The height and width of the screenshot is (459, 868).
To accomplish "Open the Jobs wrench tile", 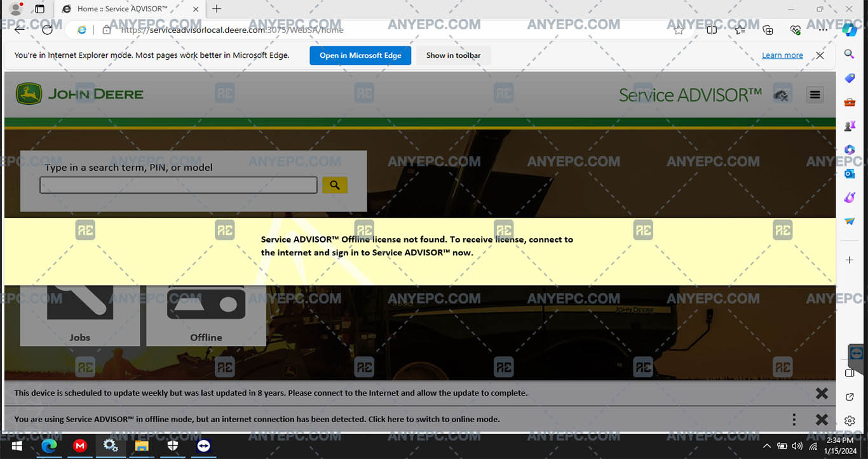I will point(80,316).
